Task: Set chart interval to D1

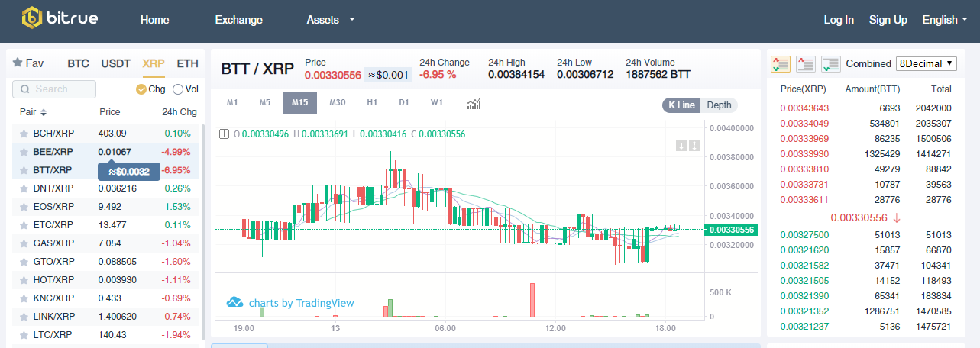Action: pyautogui.click(x=404, y=103)
